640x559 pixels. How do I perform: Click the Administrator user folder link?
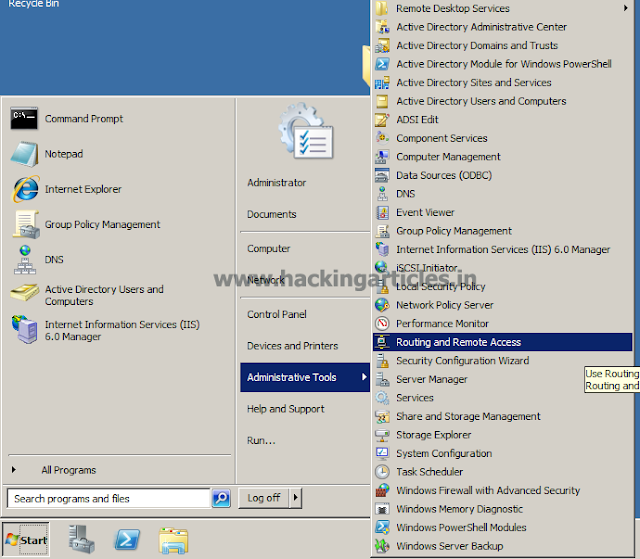click(276, 183)
